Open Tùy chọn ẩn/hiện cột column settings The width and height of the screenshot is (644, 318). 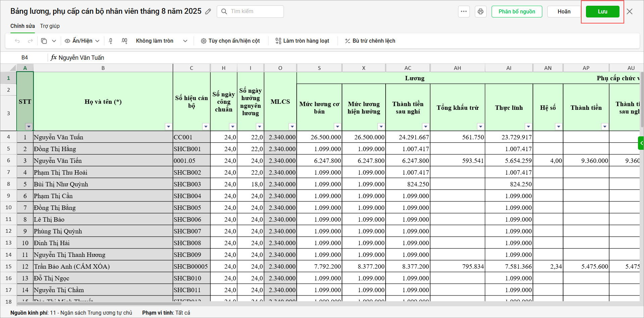pos(230,41)
